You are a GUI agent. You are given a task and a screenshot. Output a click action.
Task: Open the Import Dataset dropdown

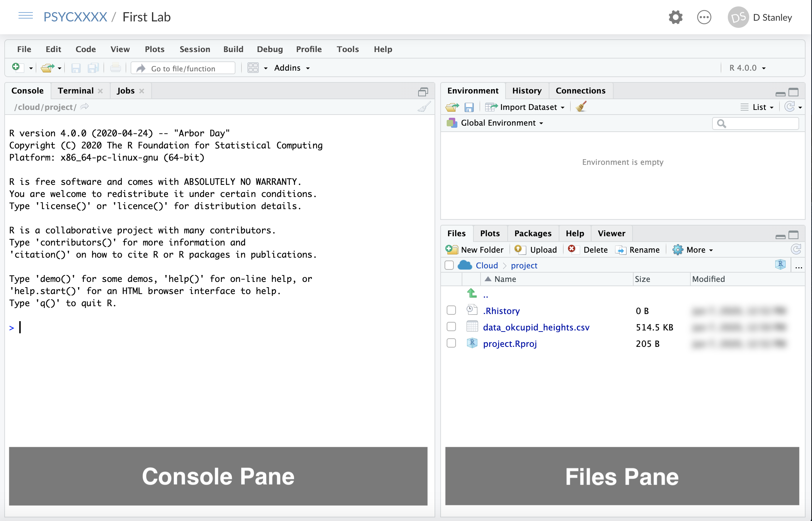click(x=525, y=107)
